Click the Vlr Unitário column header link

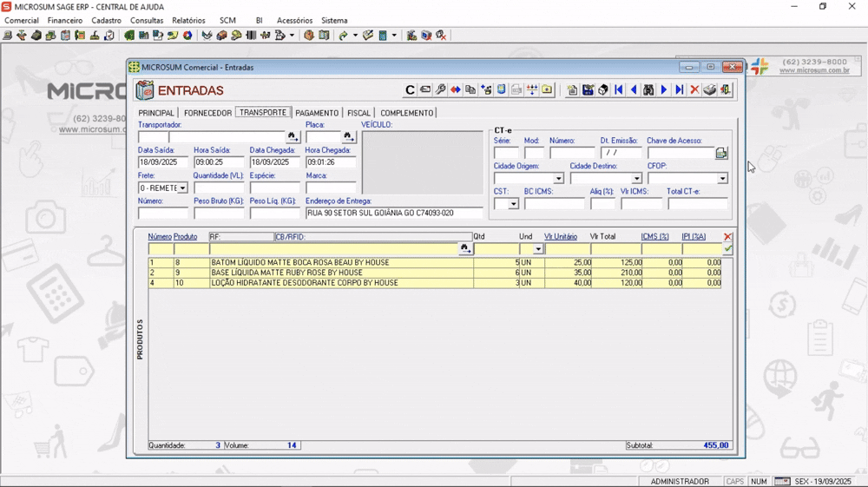[560, 236]
